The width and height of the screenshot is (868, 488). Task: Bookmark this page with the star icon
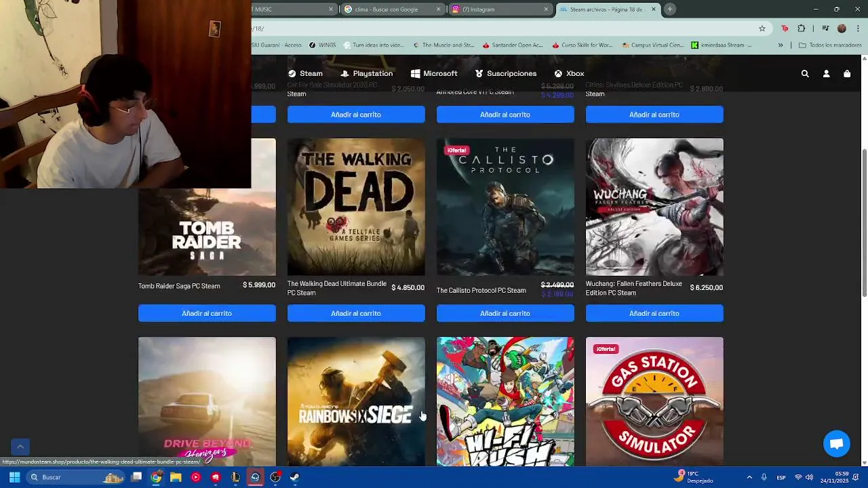[762, 28]
